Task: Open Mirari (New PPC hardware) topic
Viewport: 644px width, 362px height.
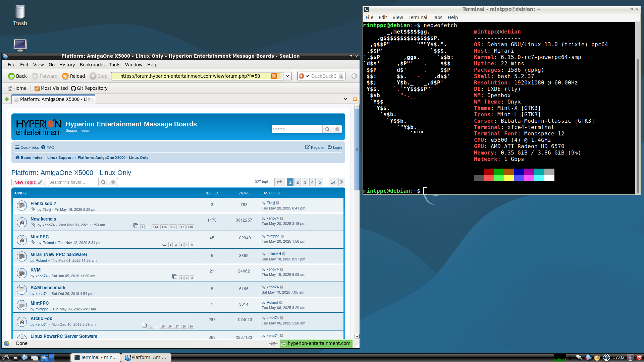Action: tap(59, 254)
